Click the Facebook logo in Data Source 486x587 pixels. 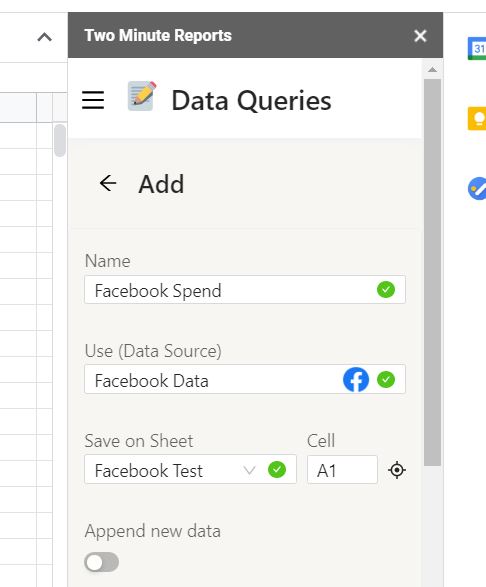click(x=356, y=380)
